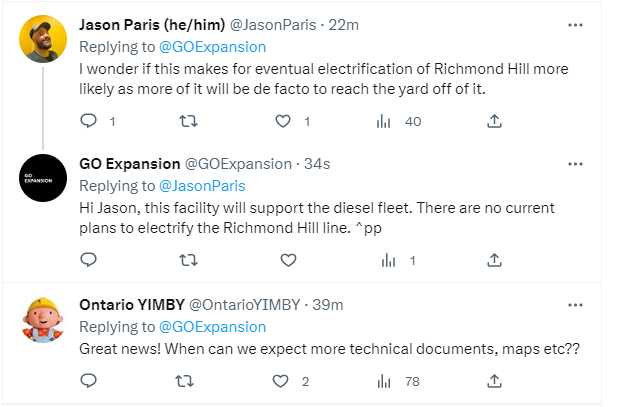Share GO Expansion's tweet
The height and width of the screenshot is (407, 632).
[x=493, y=260]
